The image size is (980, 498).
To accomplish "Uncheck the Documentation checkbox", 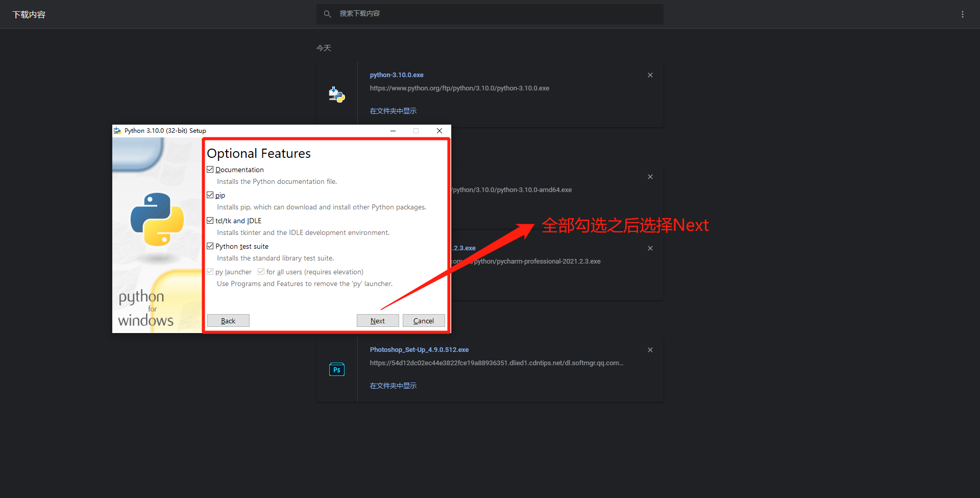I will 210,170.
